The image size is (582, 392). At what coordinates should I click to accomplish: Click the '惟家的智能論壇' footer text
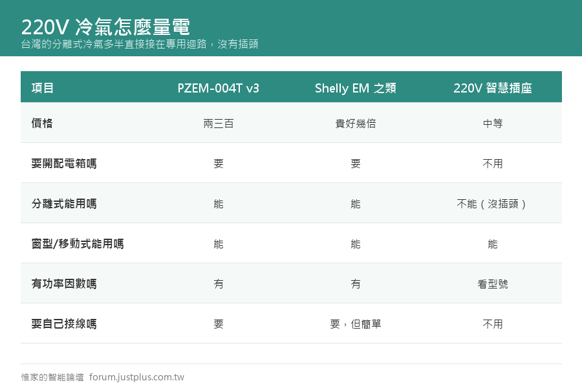(x=52, y=377)
